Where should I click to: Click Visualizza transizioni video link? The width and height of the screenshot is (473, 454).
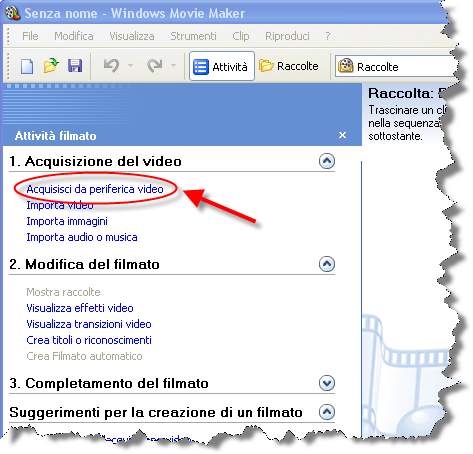pos(89,324)
